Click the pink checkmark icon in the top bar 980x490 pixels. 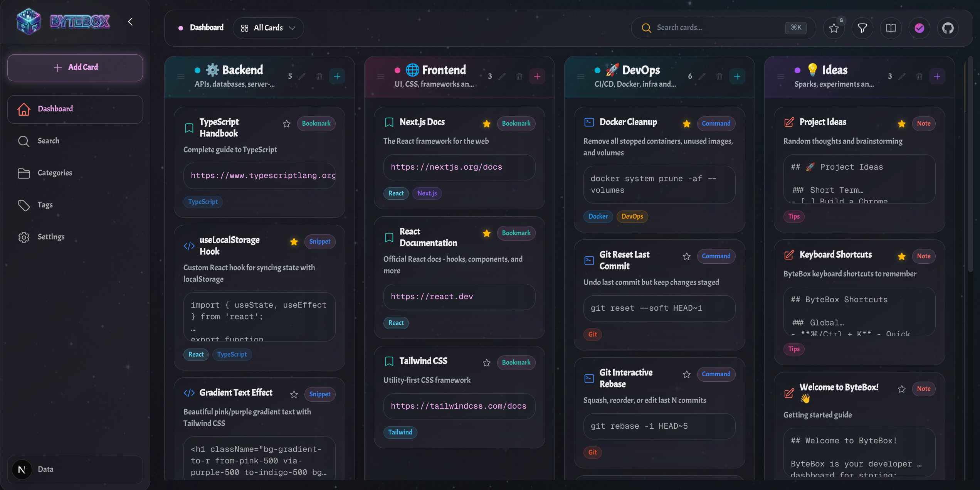pos(919,28)
